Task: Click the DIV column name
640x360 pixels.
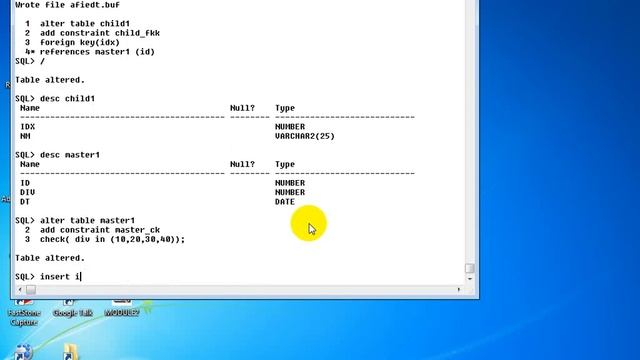Action: (27, 193)
